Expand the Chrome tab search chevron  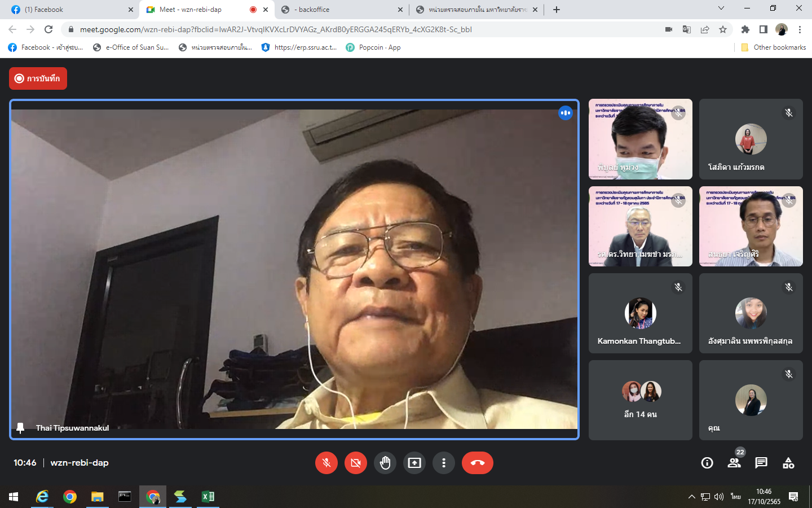[x=721, y=8]
